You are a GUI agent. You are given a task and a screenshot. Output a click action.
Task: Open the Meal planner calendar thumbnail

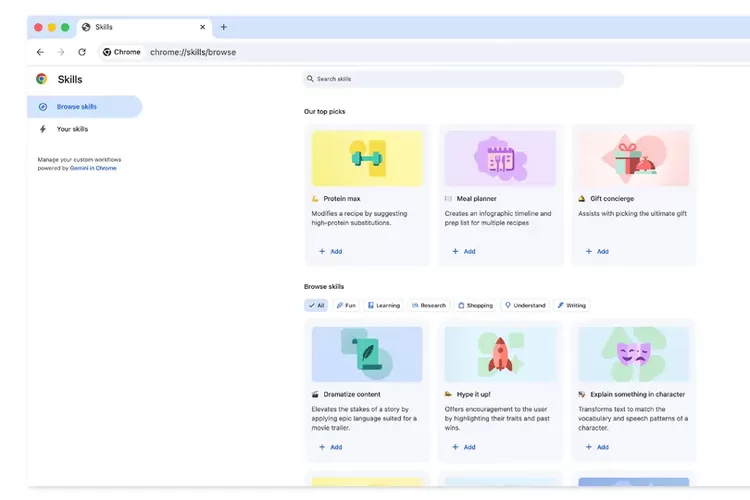500,158
